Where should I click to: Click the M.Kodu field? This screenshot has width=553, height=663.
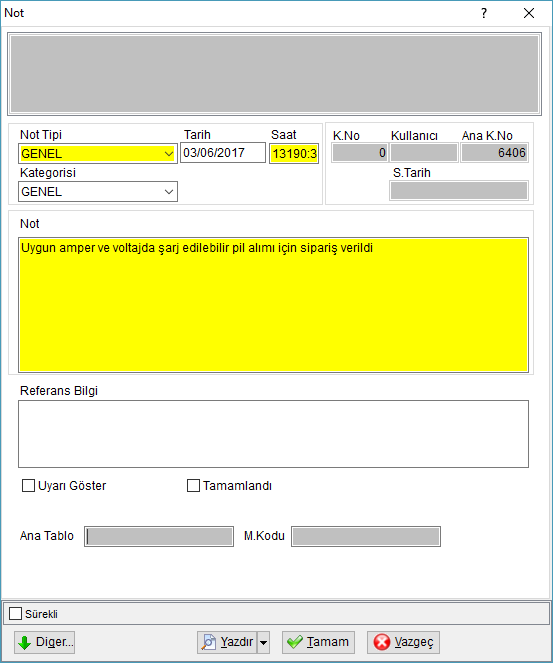(x=366, y=536)
